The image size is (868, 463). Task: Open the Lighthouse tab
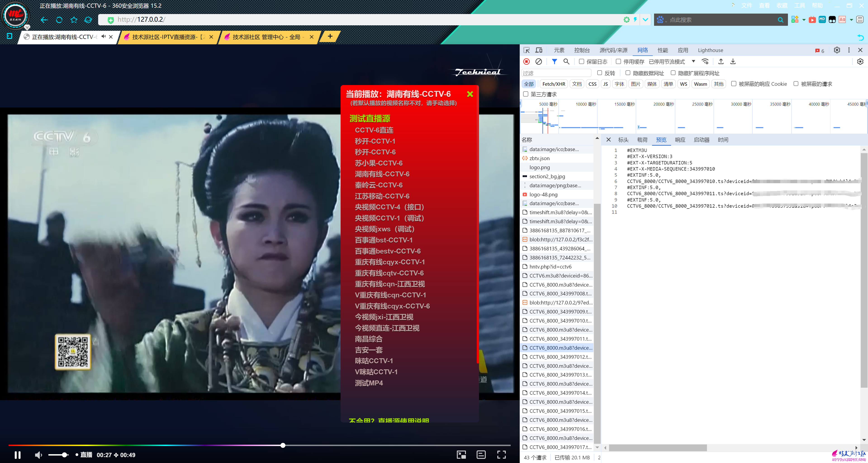[x=710, y=50]
